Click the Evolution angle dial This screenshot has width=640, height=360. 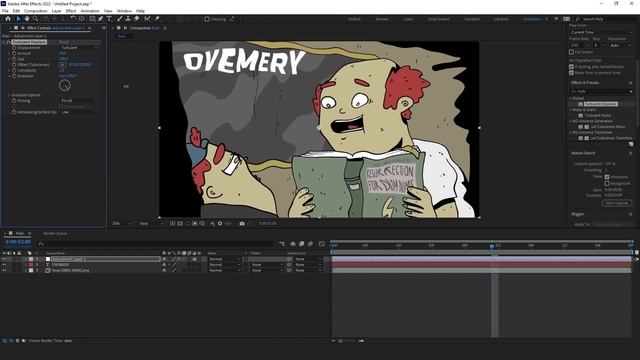coord(65,85)
